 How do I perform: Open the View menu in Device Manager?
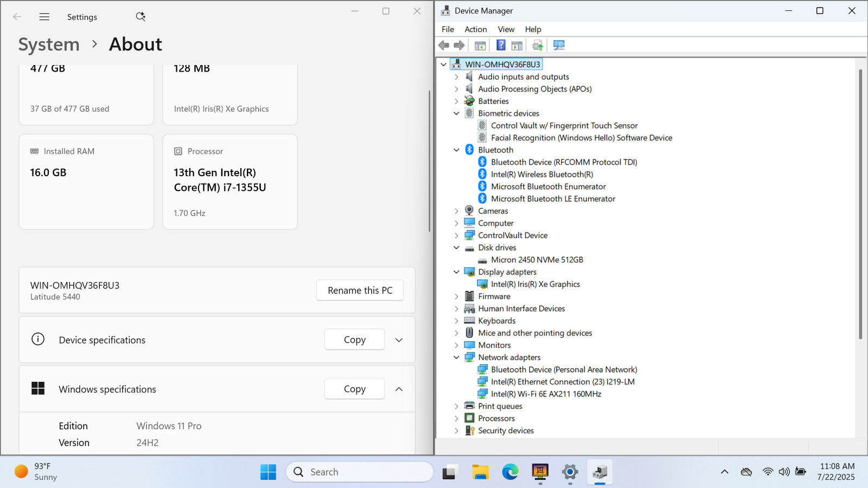[506, 29]
